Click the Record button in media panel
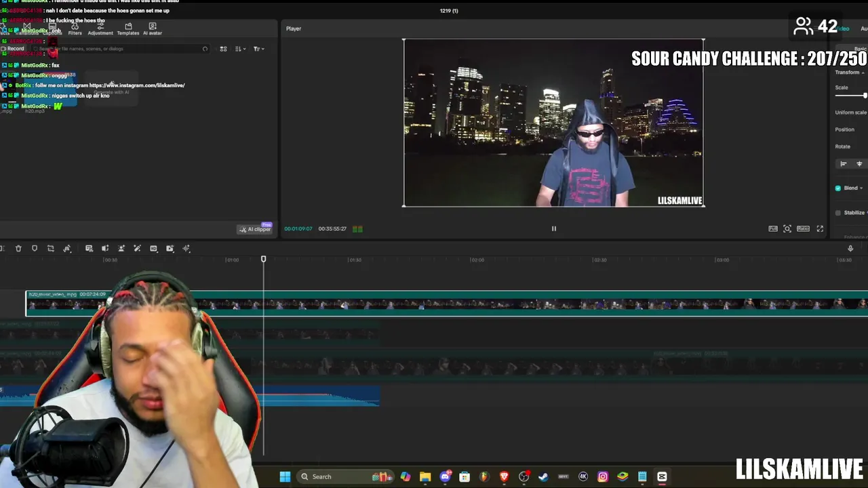868x488 pixels. (13, 49)
